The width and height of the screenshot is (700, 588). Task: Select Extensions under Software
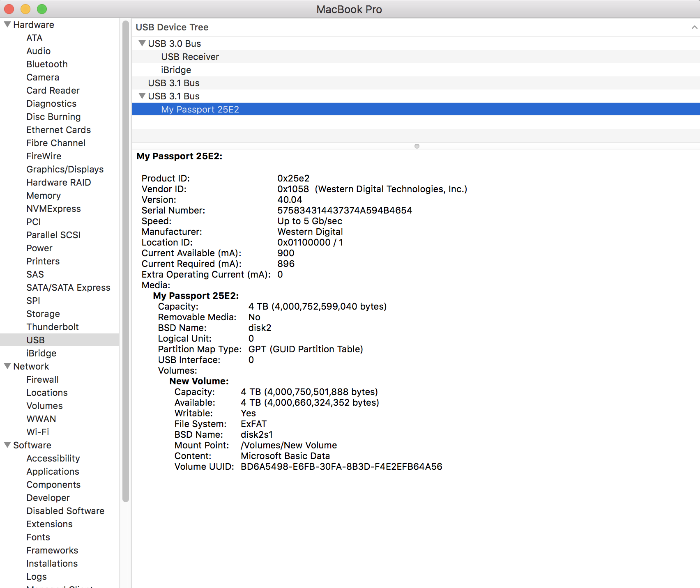49,524
